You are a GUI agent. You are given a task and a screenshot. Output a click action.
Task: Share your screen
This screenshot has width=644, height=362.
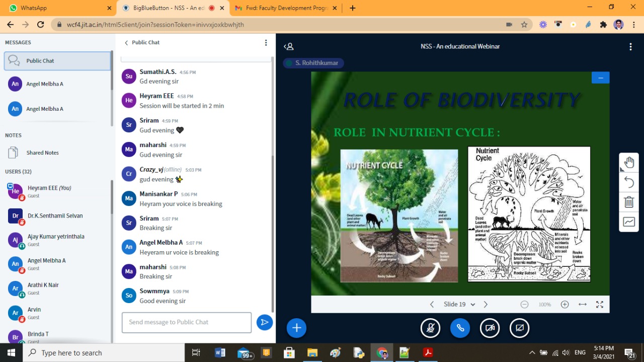(x=519, y=328)
